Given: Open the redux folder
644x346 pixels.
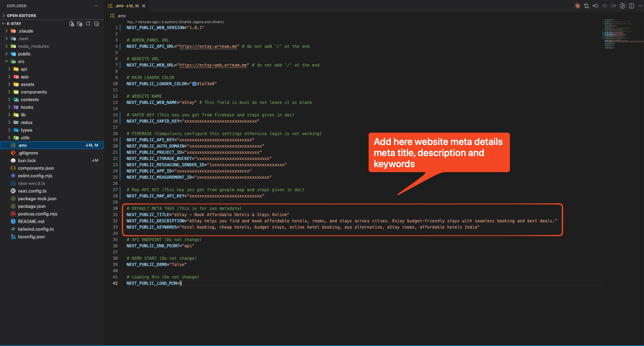Looking at the screenshot, I should click(x=52, y=123).
